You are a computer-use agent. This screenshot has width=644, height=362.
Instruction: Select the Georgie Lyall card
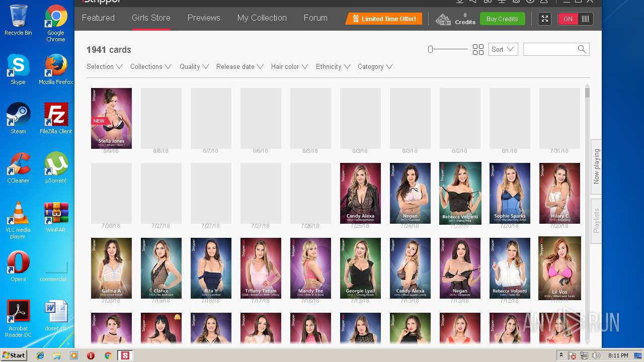360,268
